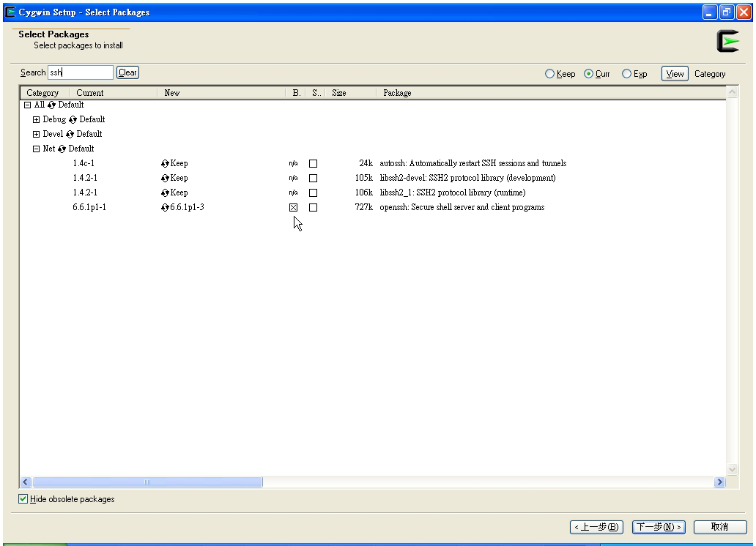Check the source checkbox for libssh2_1

314,192
